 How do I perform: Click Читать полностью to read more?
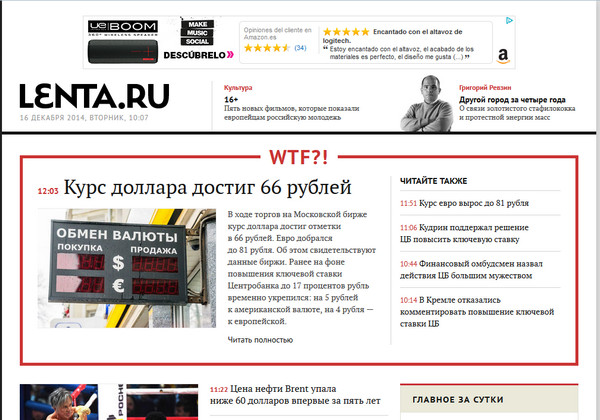pos(260,340)
